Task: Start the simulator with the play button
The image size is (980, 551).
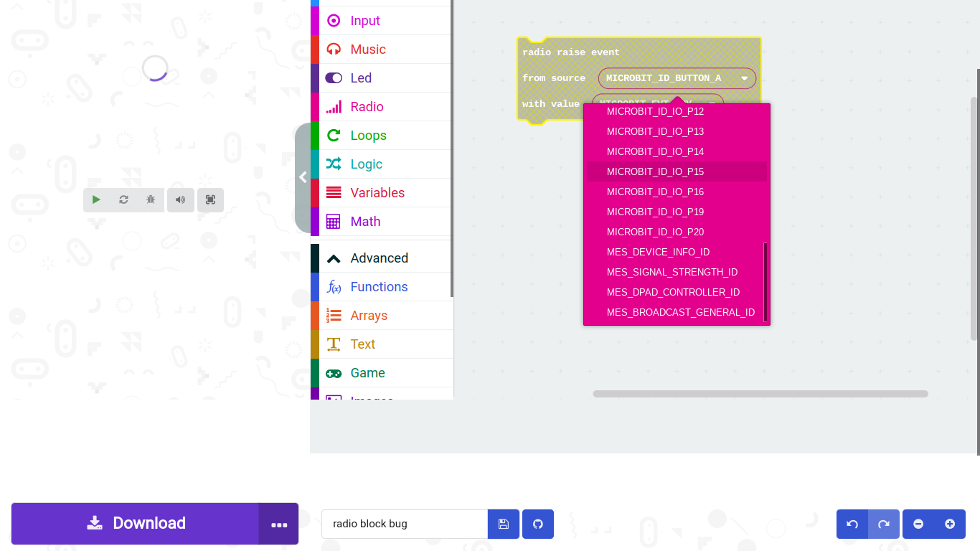Action: click(97, 200)
